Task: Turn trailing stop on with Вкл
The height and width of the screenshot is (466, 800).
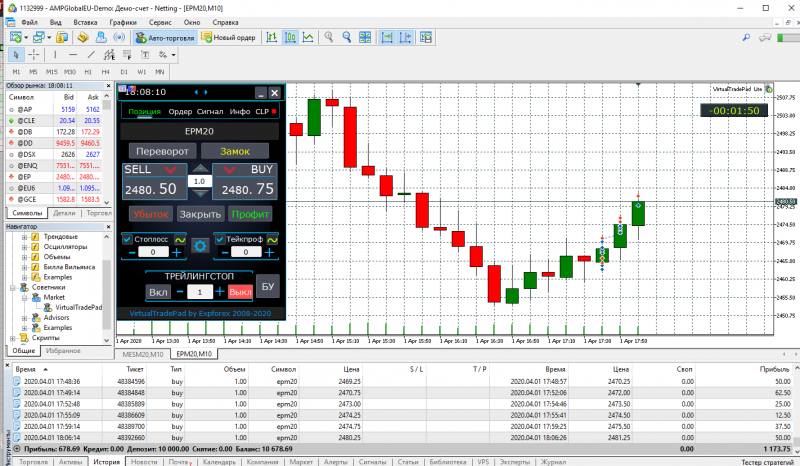Action: pyautogui.click(x=158, y=292)
